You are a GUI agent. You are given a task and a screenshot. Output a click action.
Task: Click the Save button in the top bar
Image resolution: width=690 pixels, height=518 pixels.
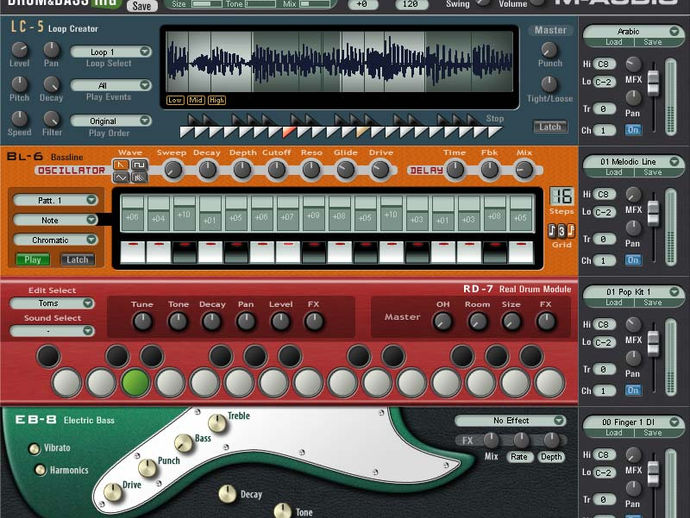click(142, 5)
